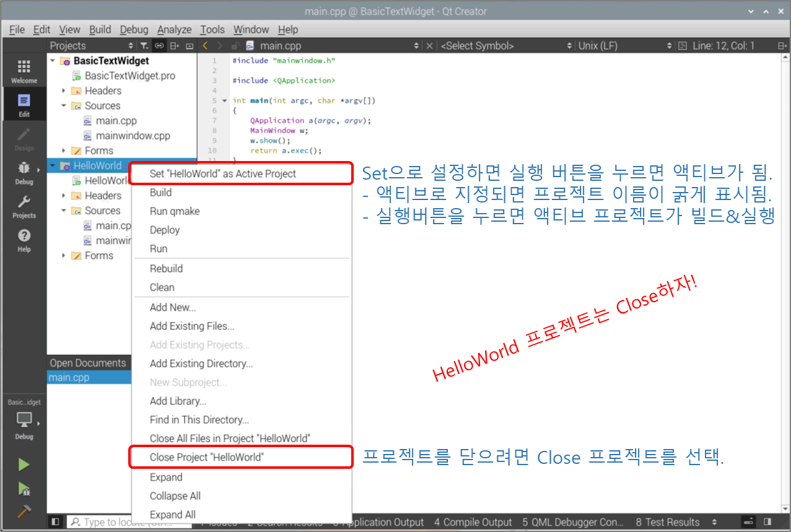Image resolution: width=791 pixels, height=532 pixels.
Task: Select main.cpp in Open Documents list
Action: tap(89, 378)
